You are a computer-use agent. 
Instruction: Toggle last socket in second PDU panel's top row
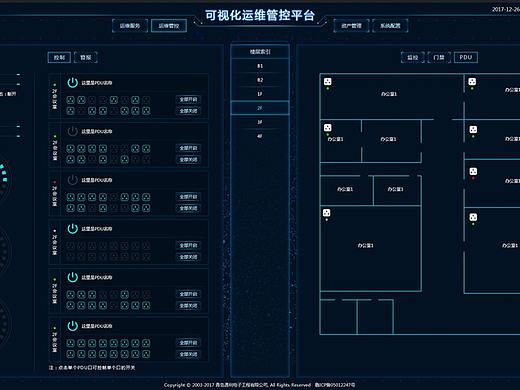pyautogui.click(x=146, y=148)
